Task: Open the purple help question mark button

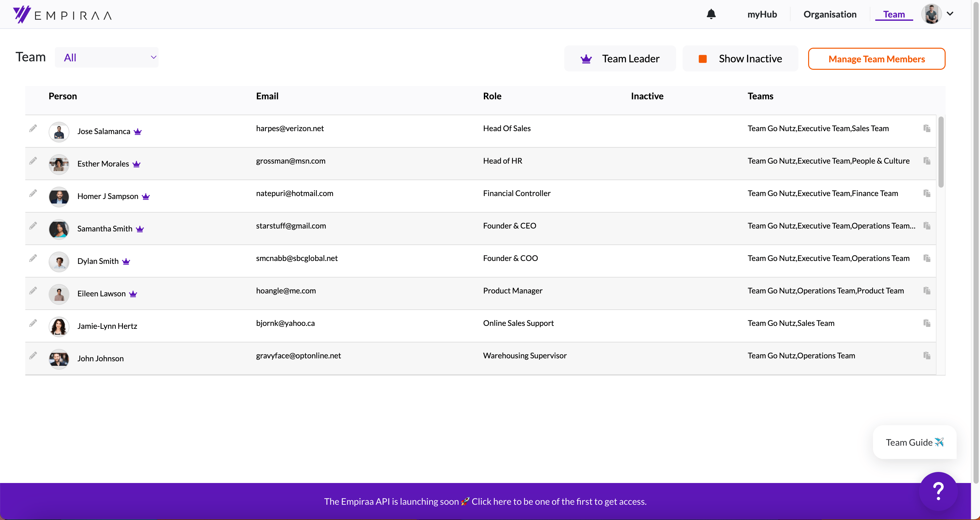Action: pos(938,491)
